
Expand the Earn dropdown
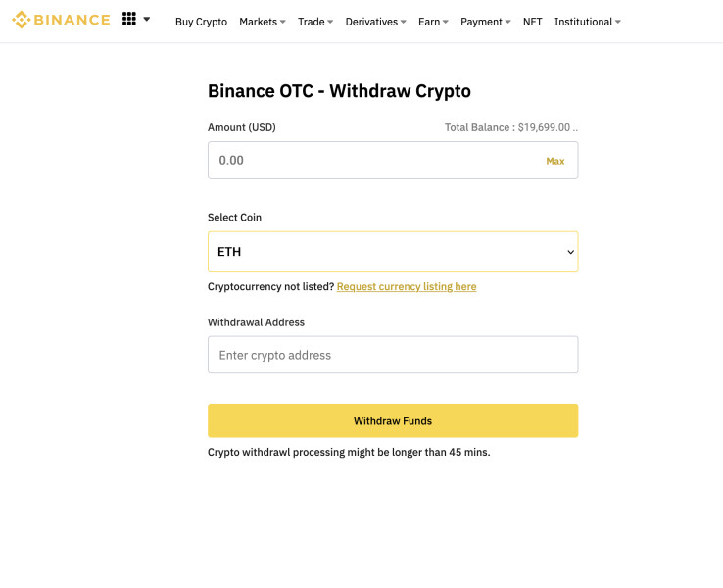433,22
